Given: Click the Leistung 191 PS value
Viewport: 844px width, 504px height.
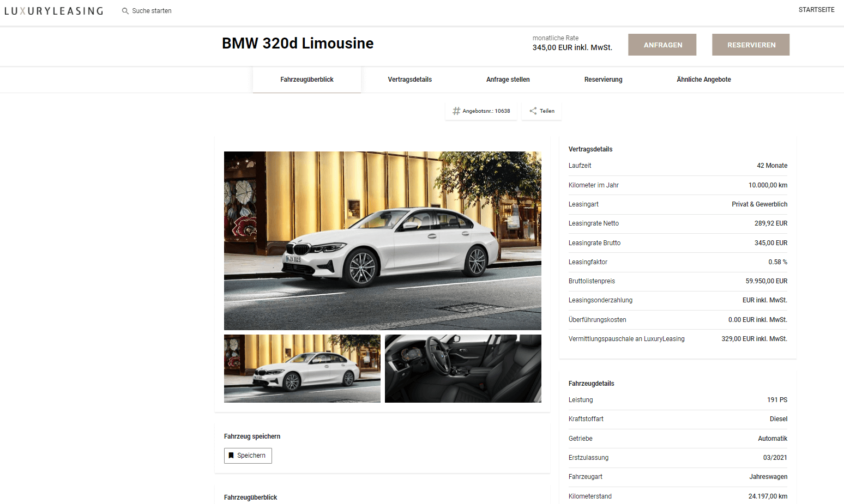Looking at the screenshot, I should pyautogui.click(x=777, y=400).
